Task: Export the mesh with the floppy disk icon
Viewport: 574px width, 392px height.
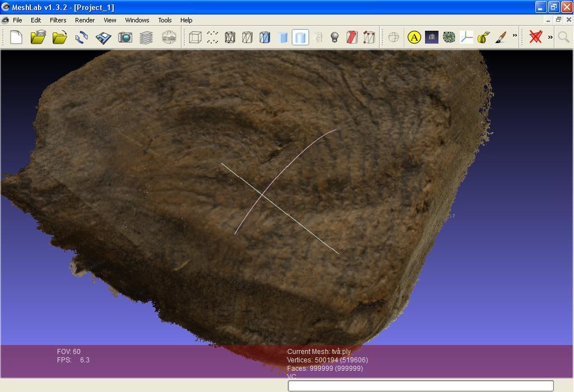Action: coord(103,38)
